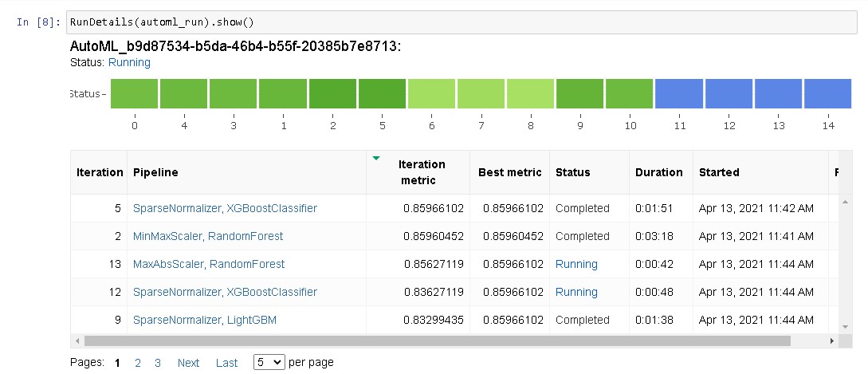Click the horizontal scrollbar left arrow
This screenshot has height=374, width=868.
77,341
